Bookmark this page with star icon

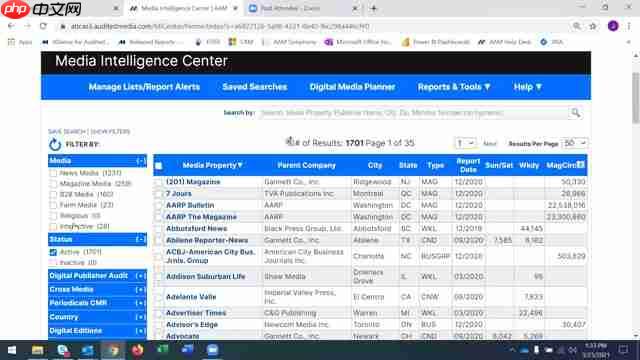593,26
